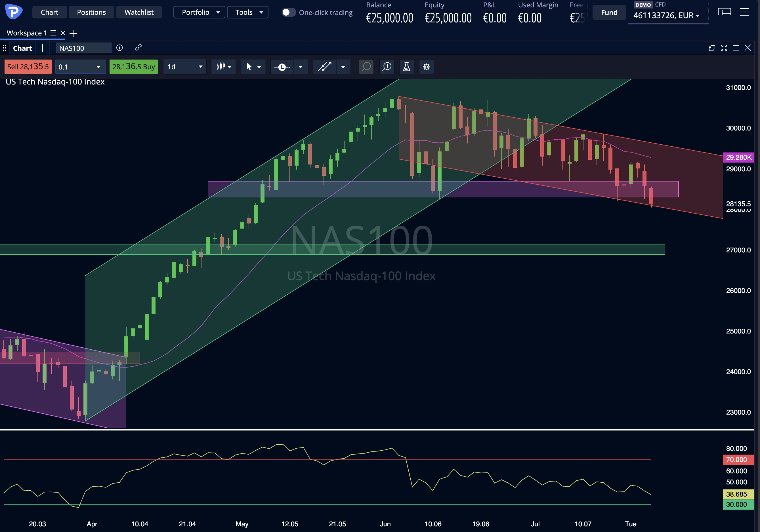The image size is (760, 532).
Task: Open the candlestick chart type selector
Action: (223, 66)
